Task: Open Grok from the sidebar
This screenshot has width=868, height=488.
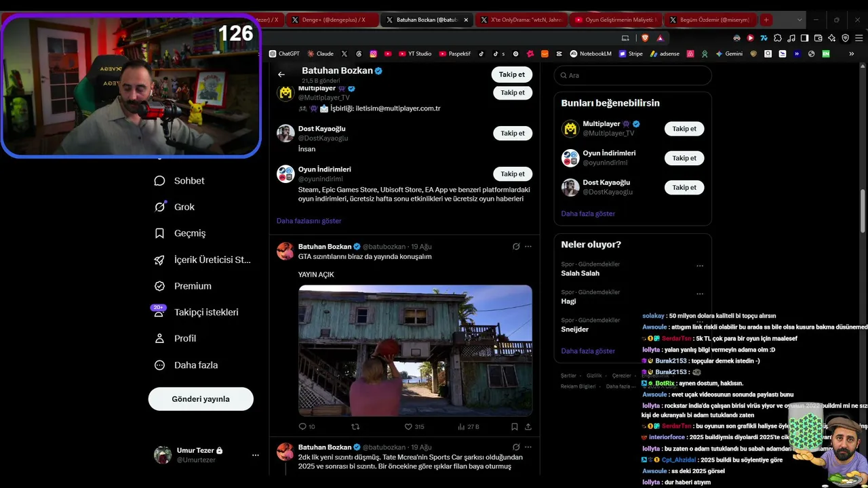Action: pyautogui.click(x=175, y=207)
